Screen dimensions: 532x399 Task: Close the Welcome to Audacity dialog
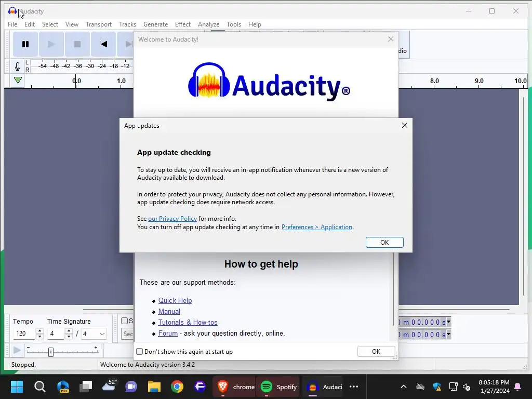(391, 39)
